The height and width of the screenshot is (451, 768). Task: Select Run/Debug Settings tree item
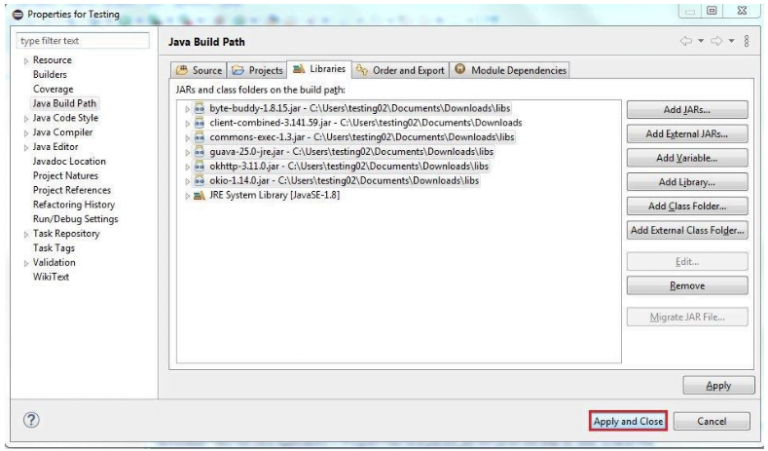(x=76, y=219)
